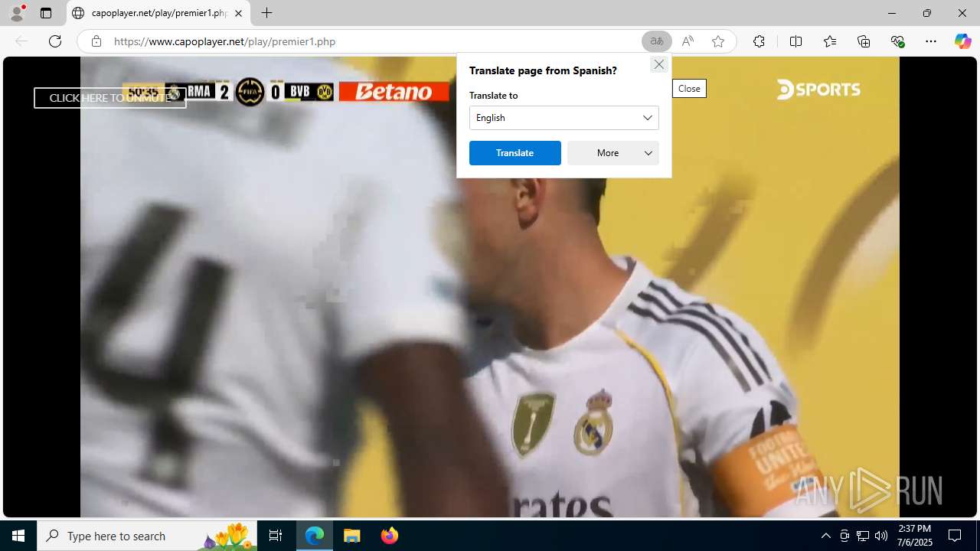Open the tab actions menu icon

tap(46, 13)
